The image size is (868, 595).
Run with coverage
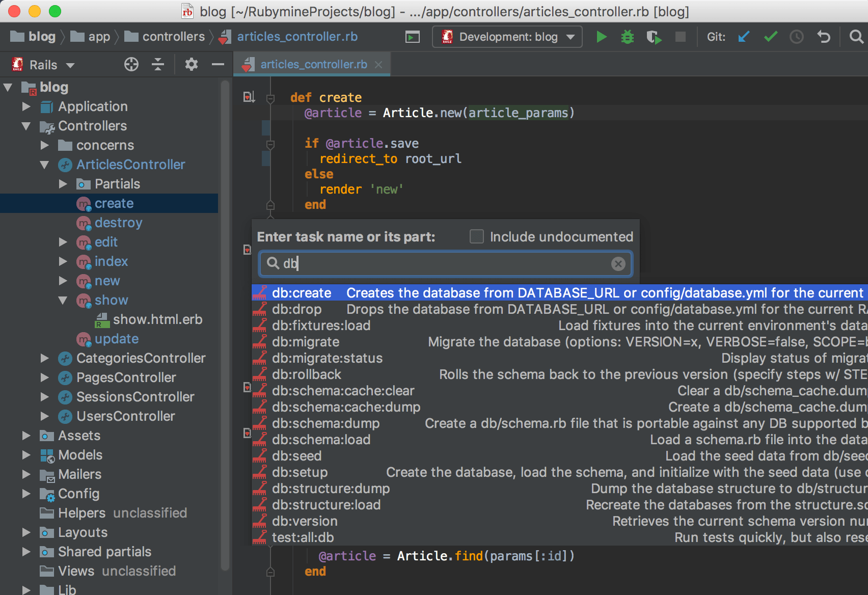click(x=654, y=37)
